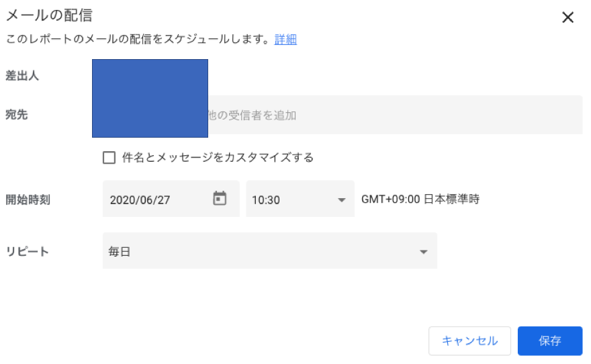Open the 10:30 start time dropdown
Viewport: 591px width, 364px height.
(x=300, y=199)
